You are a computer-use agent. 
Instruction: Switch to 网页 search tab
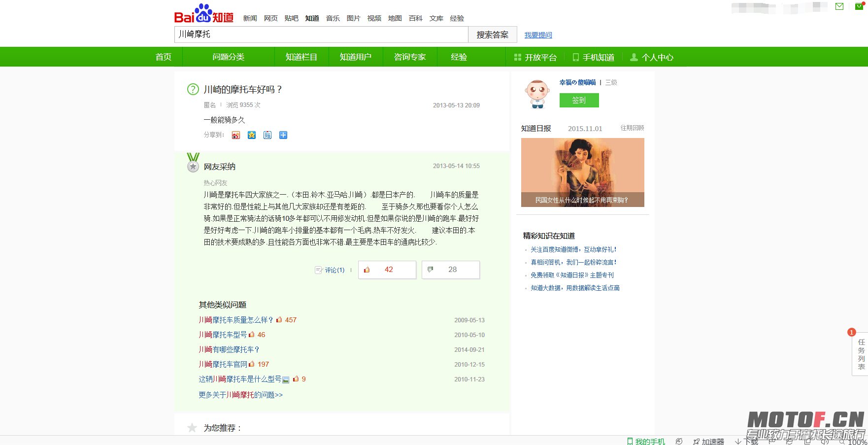tap(271, 18)
